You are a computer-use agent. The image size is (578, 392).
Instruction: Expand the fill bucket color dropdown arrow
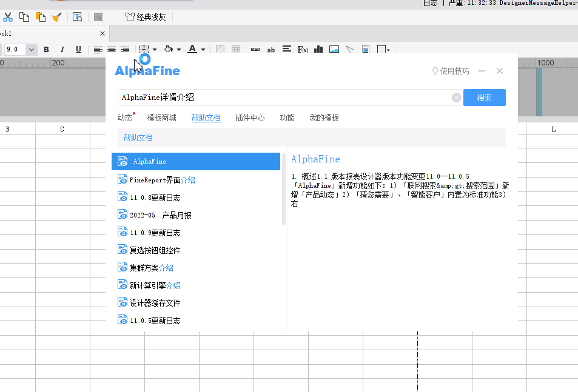coord(180,50)
